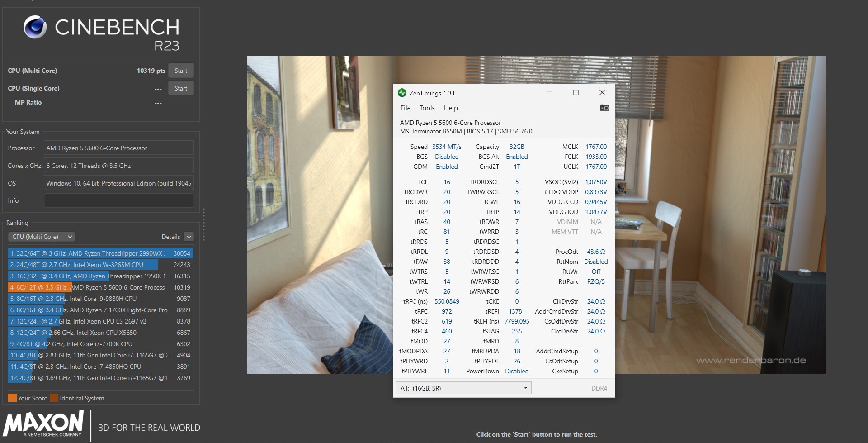Select the i7-1165G7 @ 2.81 GHz ranking row
The height and width of the screenshot is (443, 868).
[x=100, y=355]
